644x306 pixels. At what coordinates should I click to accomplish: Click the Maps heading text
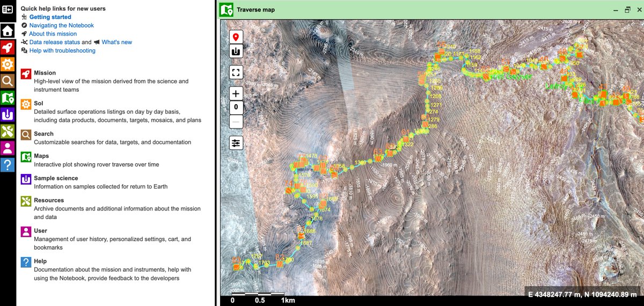(41, 156)
